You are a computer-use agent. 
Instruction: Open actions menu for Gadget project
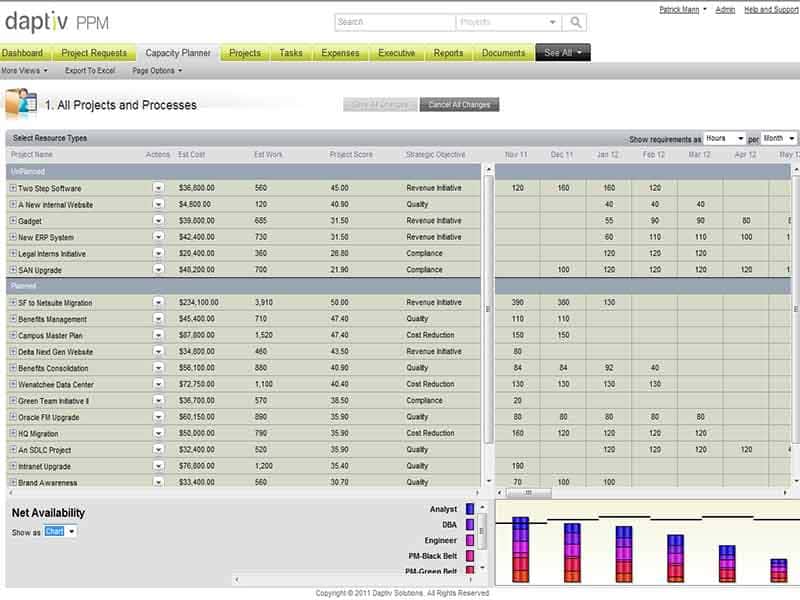click(158, 221)
